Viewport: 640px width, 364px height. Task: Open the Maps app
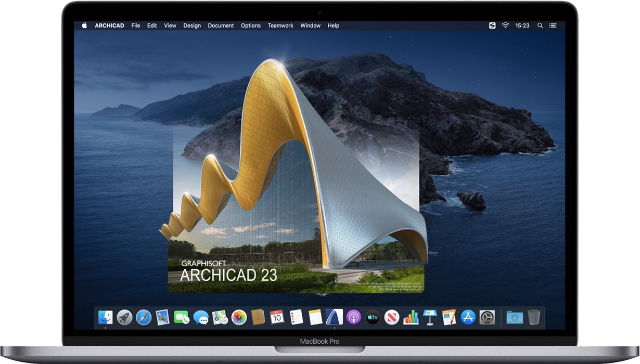tap(220, 317)
